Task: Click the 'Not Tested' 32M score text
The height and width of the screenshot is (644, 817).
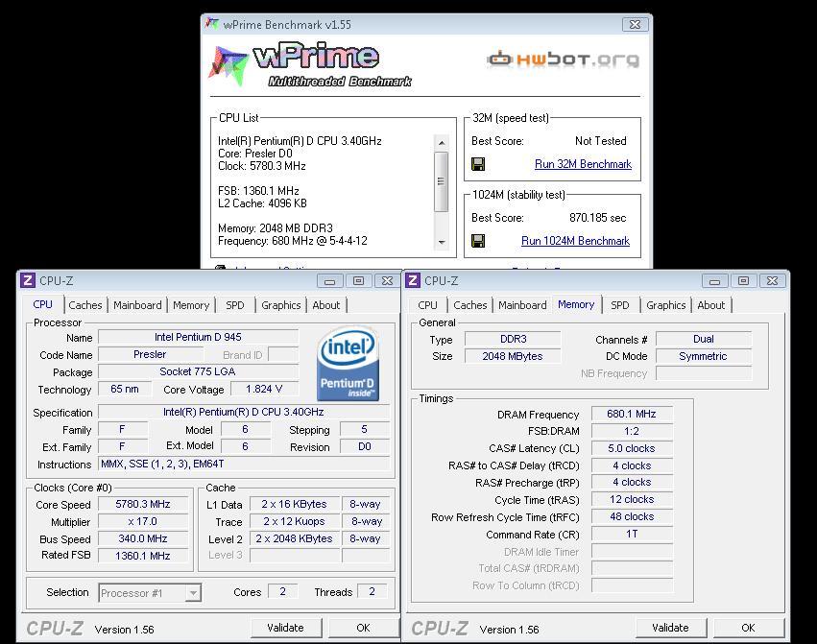Action: click(x=601, y=141)
